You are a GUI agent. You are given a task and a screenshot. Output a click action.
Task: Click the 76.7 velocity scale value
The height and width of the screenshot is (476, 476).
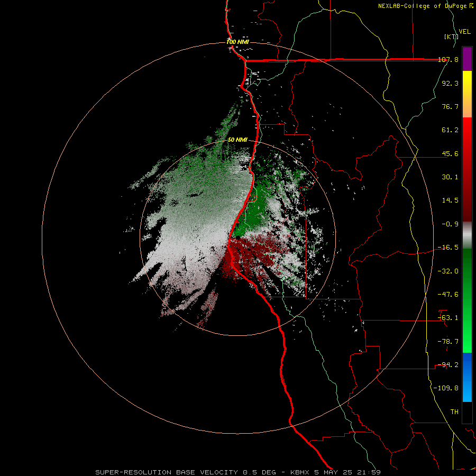[x=450, y=106]
